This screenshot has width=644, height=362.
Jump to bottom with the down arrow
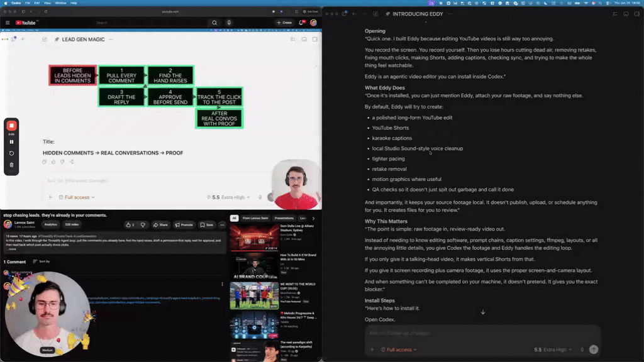(x=483, y=312)
